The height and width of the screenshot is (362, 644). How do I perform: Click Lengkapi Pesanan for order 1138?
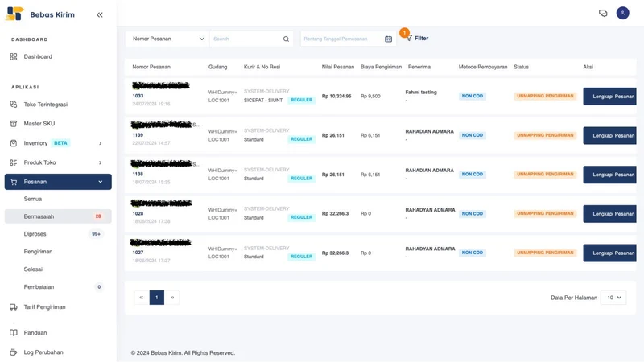coord(609,175)
